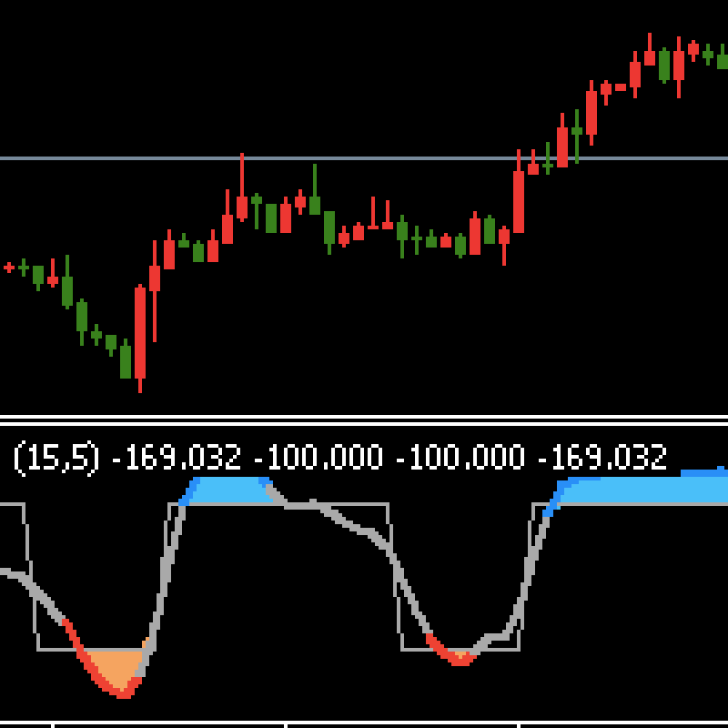Click the first -100.000 indicator value
The width and height of the screenshot is (728, 728).
(318, 457)
